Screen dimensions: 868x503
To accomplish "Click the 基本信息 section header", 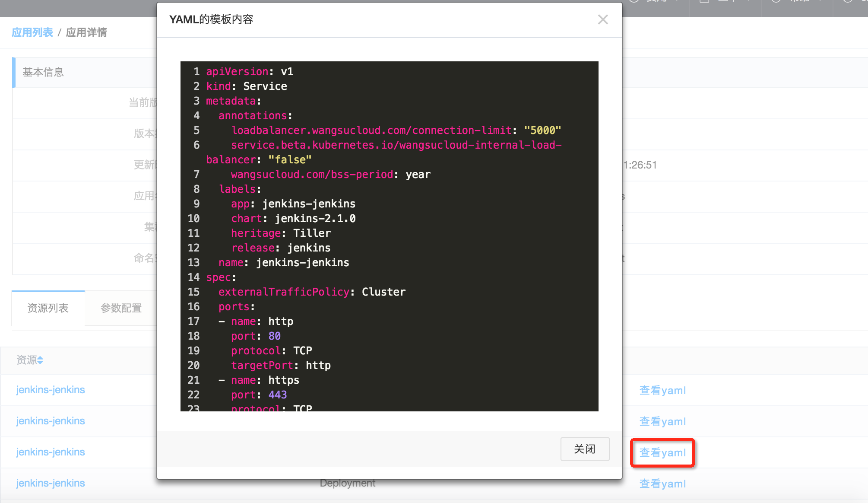I will click(x=43, y=72).
